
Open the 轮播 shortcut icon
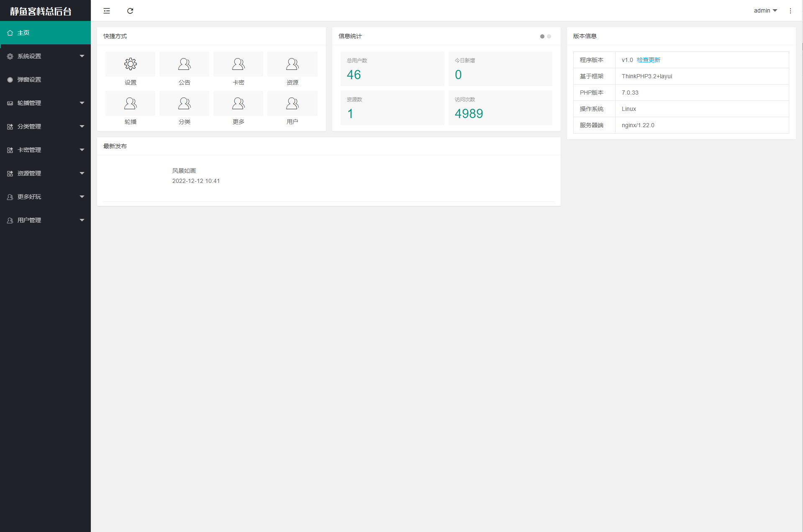tap(130, 103)
